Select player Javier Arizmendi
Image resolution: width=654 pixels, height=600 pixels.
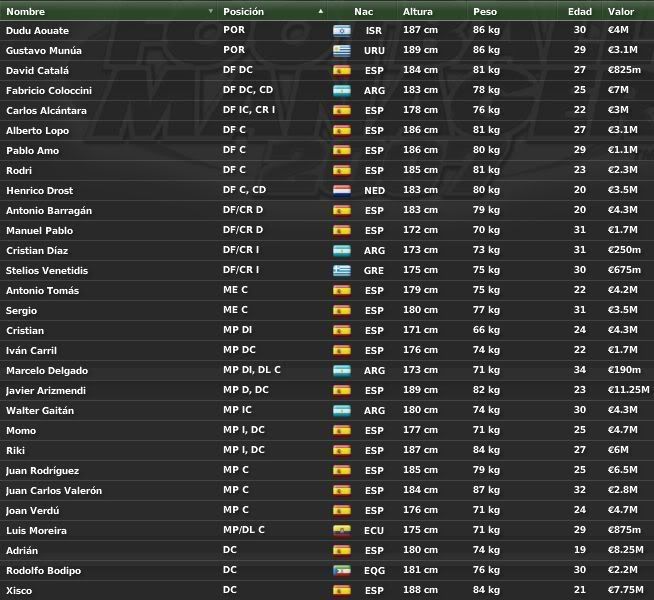pyautogui.click(x=46, y=391)
